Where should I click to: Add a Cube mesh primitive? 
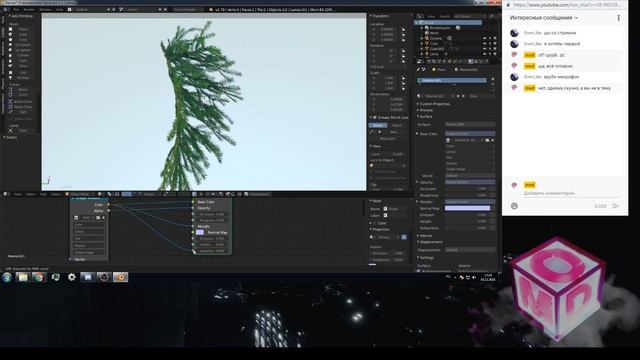tap(23, 35)
